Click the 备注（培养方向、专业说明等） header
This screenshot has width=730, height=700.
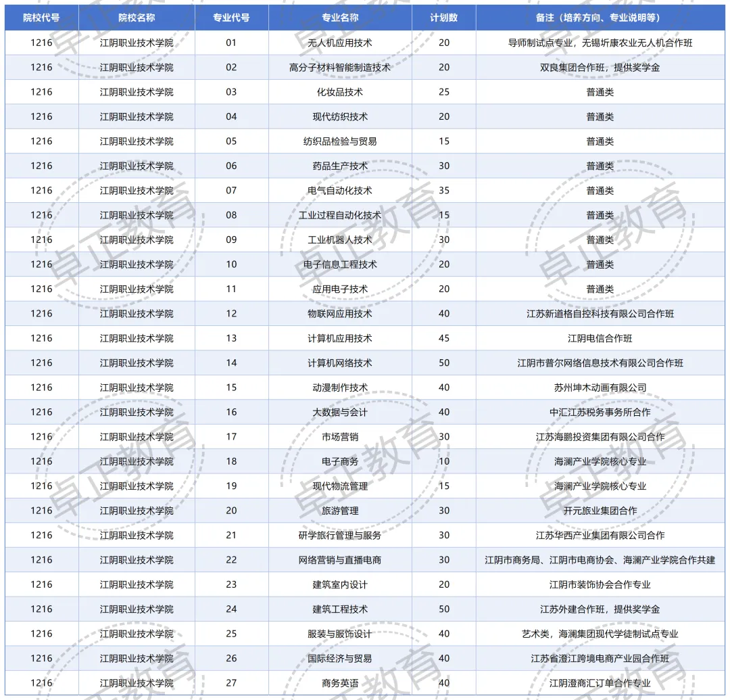[x=600, y=18]
